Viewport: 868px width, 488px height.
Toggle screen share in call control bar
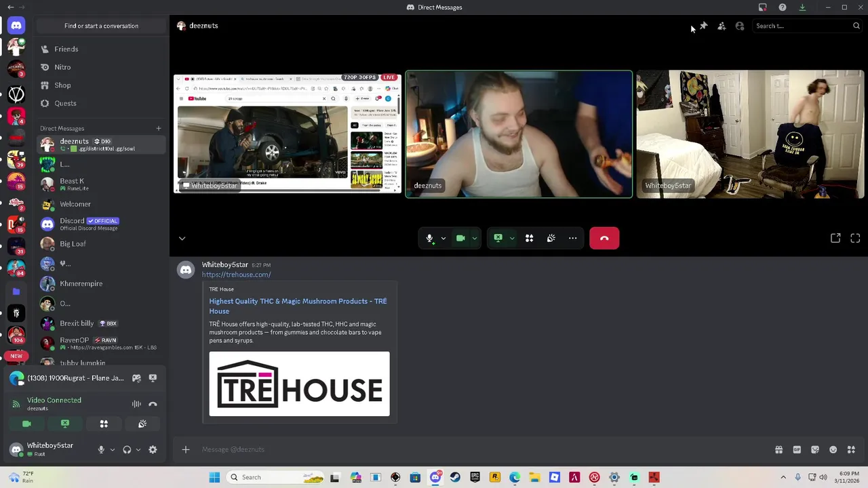tap(498, 238)
